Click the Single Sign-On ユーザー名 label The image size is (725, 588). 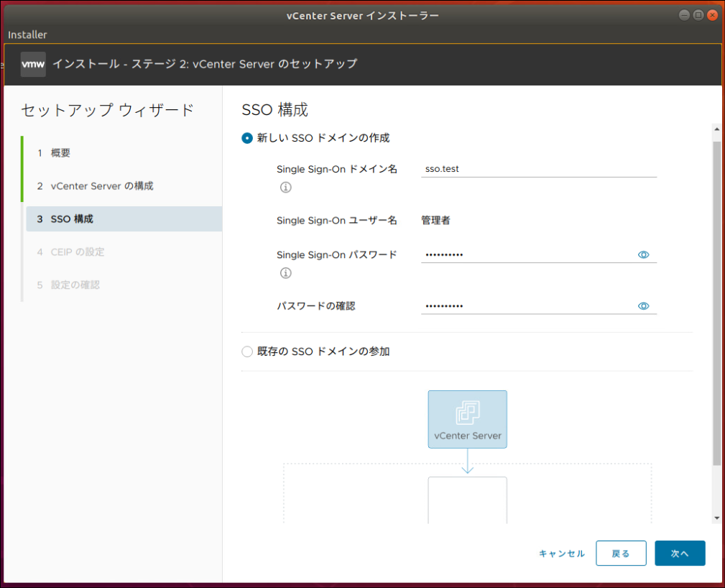click(x=336, y=221)
